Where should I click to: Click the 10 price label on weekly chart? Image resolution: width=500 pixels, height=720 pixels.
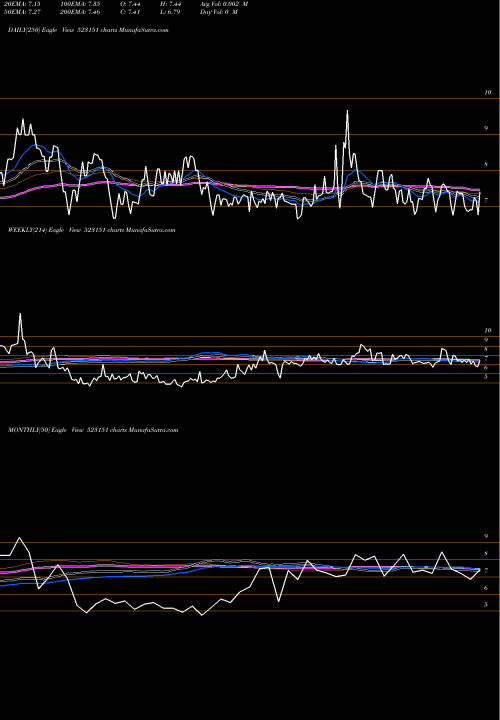click(x=488, y=330)
